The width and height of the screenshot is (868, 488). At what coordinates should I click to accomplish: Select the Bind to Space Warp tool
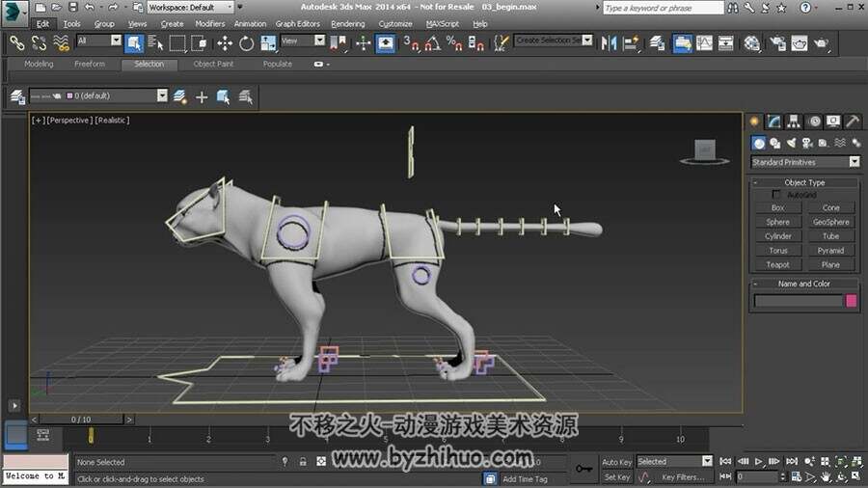click(x=61, y=42)
